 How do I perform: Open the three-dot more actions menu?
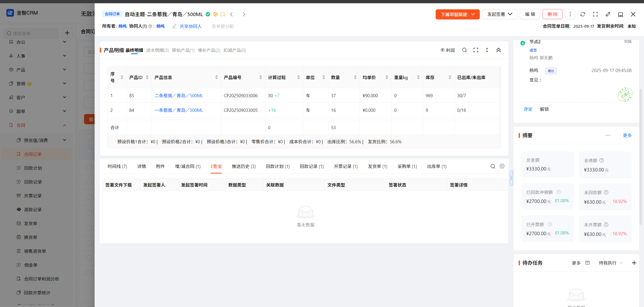click(x=570, y=14)
